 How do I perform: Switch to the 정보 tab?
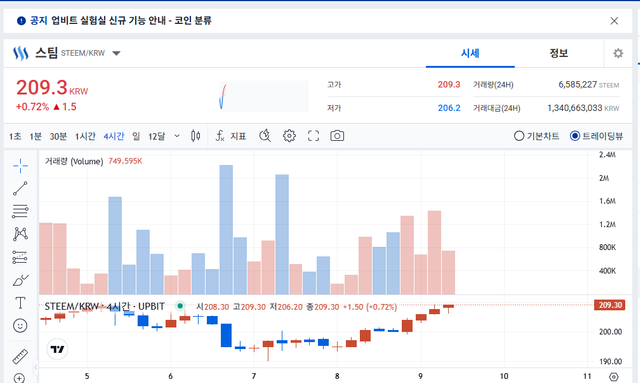click(559, 53)
